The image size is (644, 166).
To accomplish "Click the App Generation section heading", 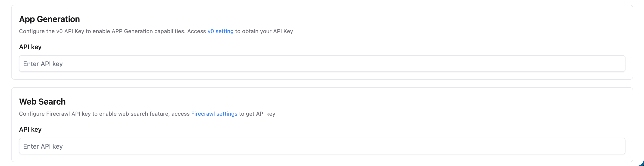I will point(50,19).
